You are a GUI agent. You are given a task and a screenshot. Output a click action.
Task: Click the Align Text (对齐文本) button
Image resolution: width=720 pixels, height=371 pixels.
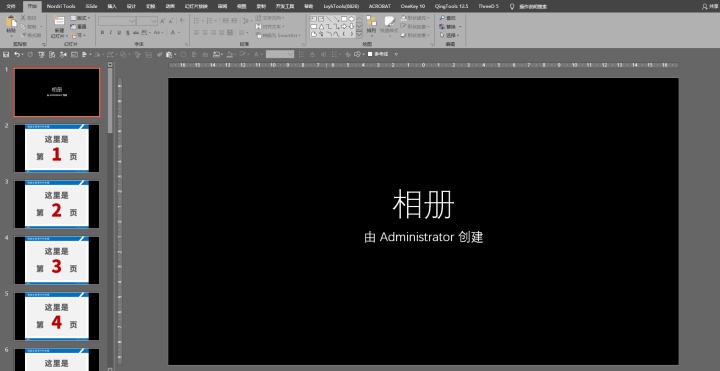[269, 26]
